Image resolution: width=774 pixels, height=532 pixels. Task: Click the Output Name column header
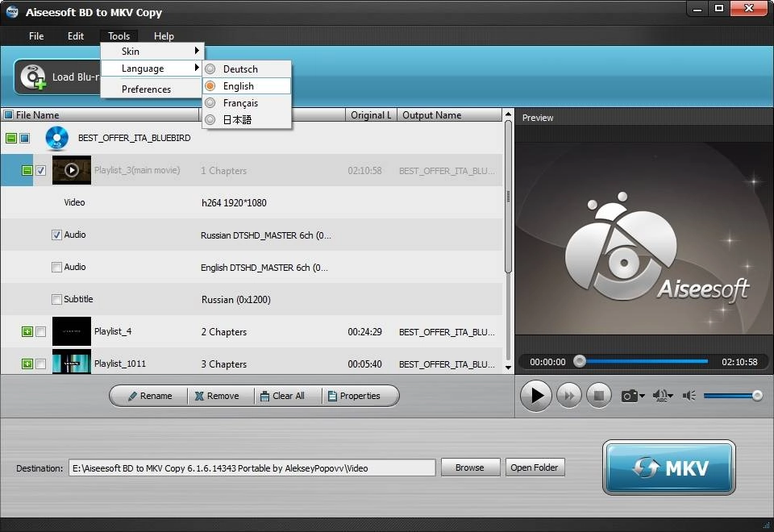click(449, 115)
